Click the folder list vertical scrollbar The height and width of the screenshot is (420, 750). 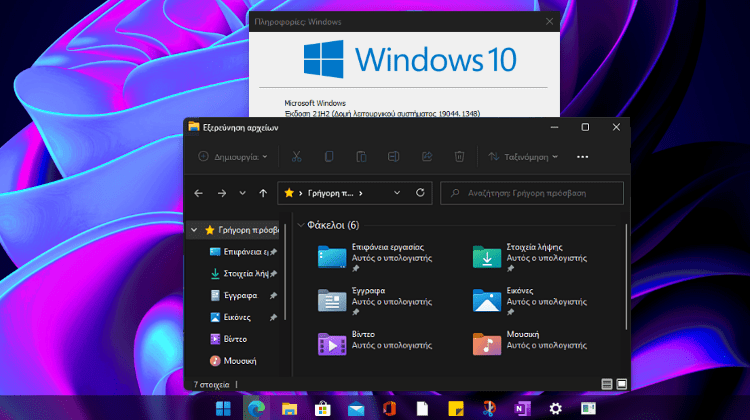[626, 277]
